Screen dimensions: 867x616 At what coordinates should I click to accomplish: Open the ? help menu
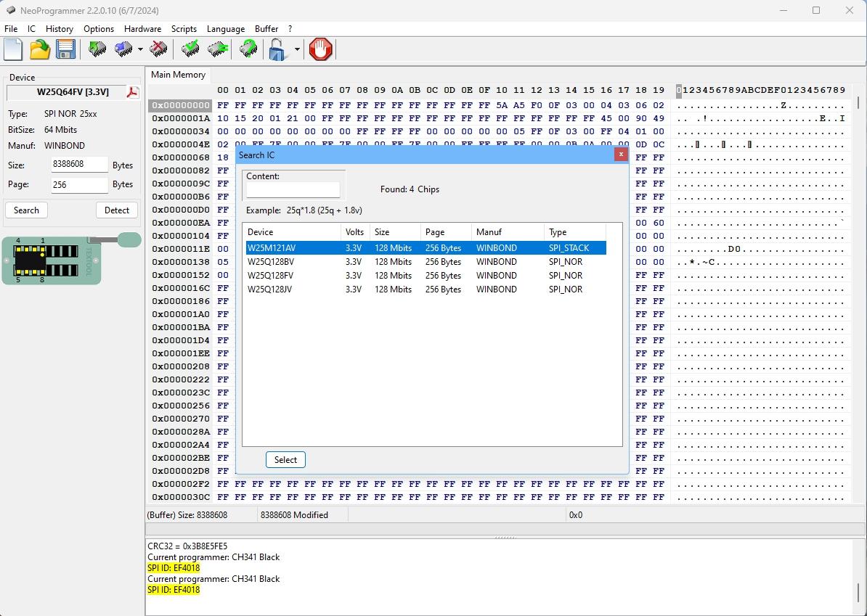290,29
